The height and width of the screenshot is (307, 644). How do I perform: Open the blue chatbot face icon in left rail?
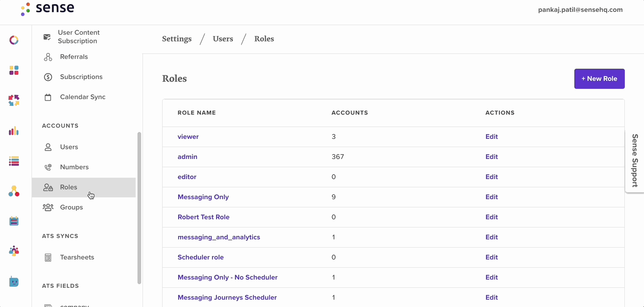14,281
